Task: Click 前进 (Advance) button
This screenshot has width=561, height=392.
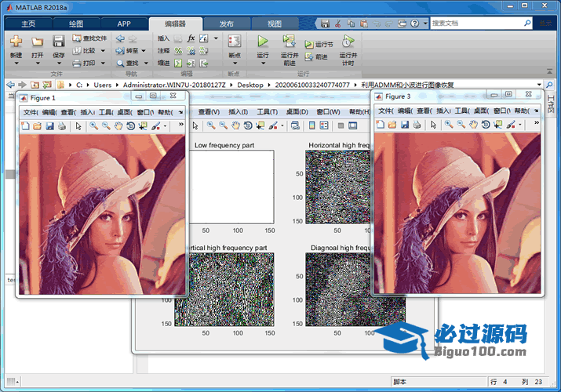Action: point(316,56)
